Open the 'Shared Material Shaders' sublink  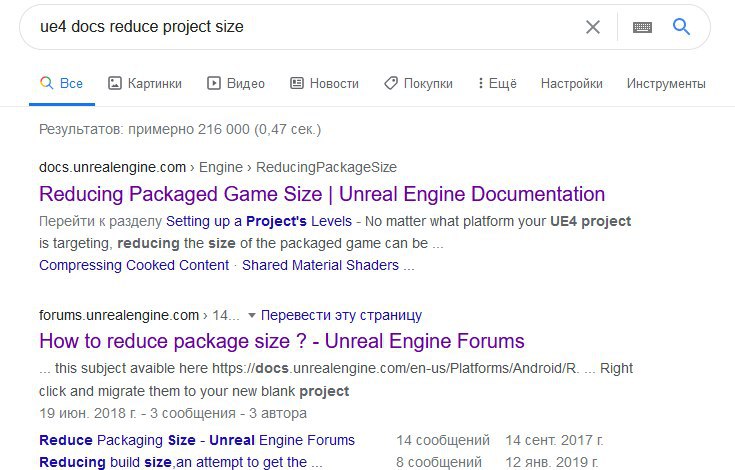(x=320, y=265)
